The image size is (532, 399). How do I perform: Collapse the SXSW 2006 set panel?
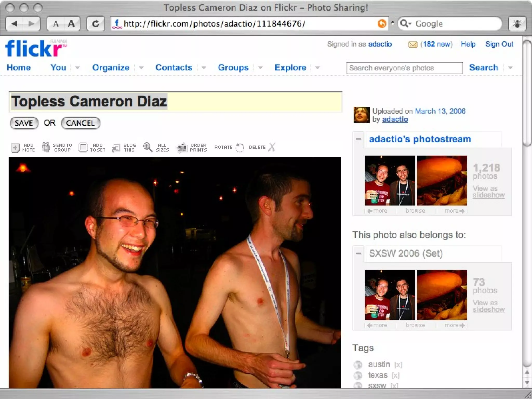(x=358, y=253)
